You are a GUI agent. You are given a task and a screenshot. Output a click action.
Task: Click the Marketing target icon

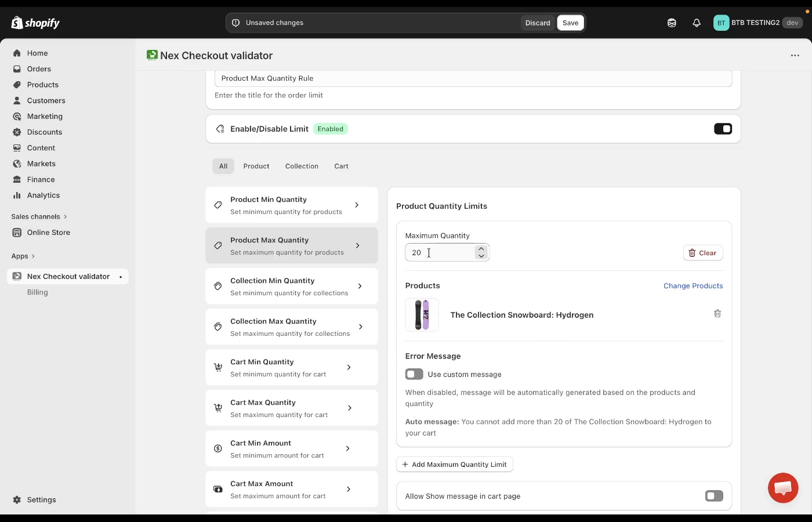17,116
